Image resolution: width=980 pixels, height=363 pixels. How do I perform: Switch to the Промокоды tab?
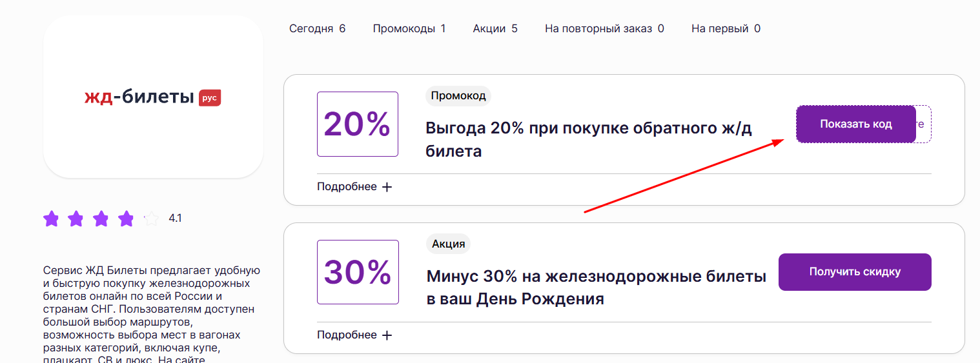click(x=409, y=28)
